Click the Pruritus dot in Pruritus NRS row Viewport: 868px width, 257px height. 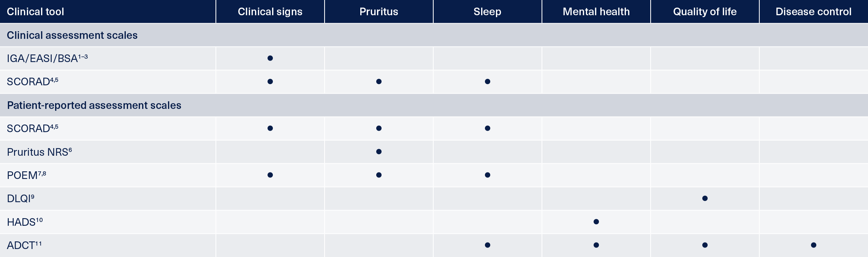379,152
